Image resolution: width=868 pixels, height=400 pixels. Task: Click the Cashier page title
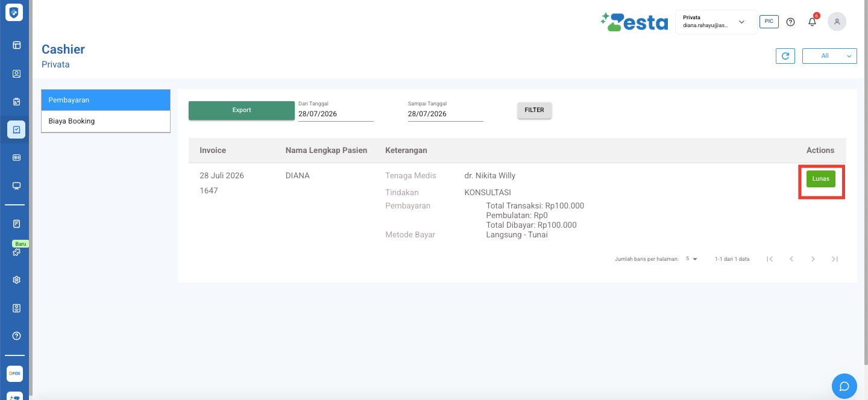coord(63,49)
